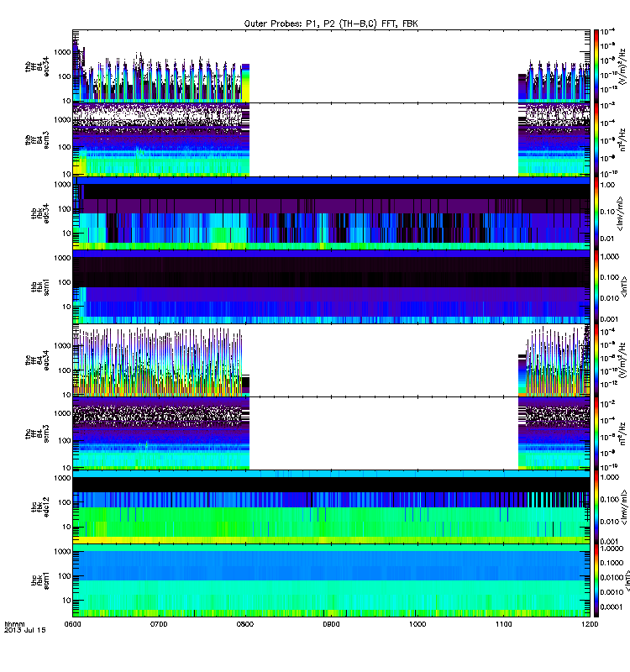The height and width of the screenshot is (672, 630).
Task: Click inside the thc fbk scm1 spectrogram
Action: point(331,580)
